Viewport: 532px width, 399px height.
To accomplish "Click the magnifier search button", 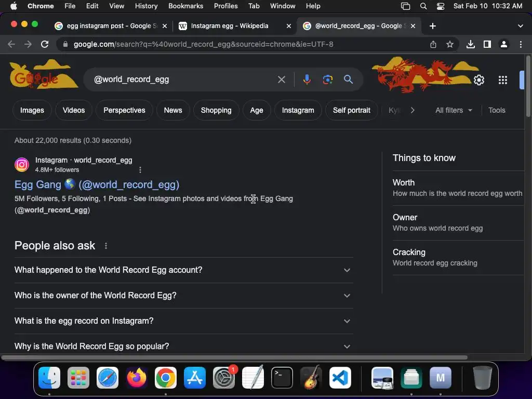I will coord(349,79).
